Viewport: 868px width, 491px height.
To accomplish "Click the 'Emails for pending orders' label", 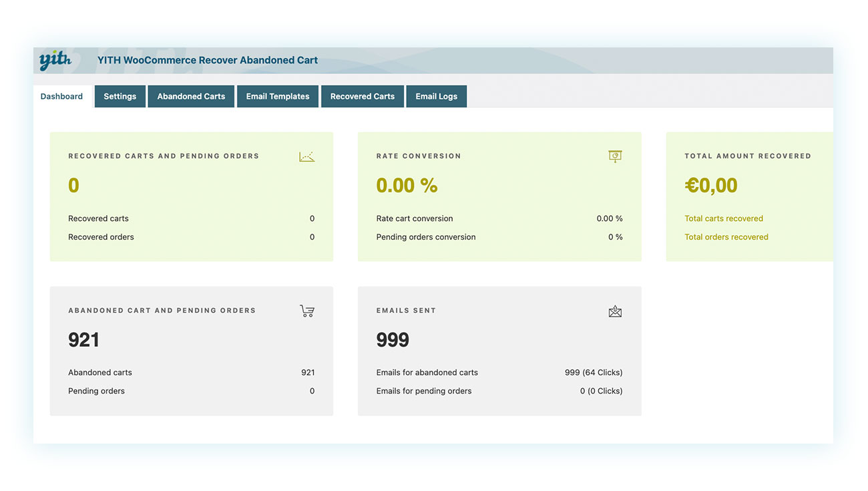I will point(424,391).
